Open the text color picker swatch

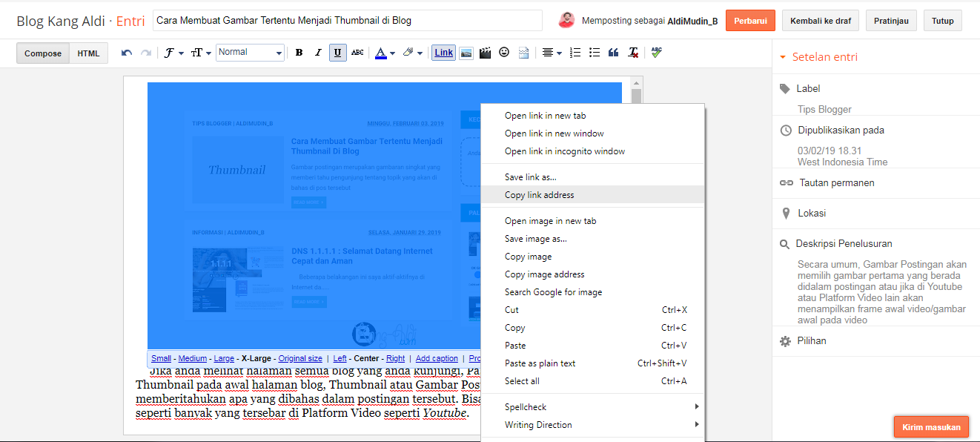point(380,53)
